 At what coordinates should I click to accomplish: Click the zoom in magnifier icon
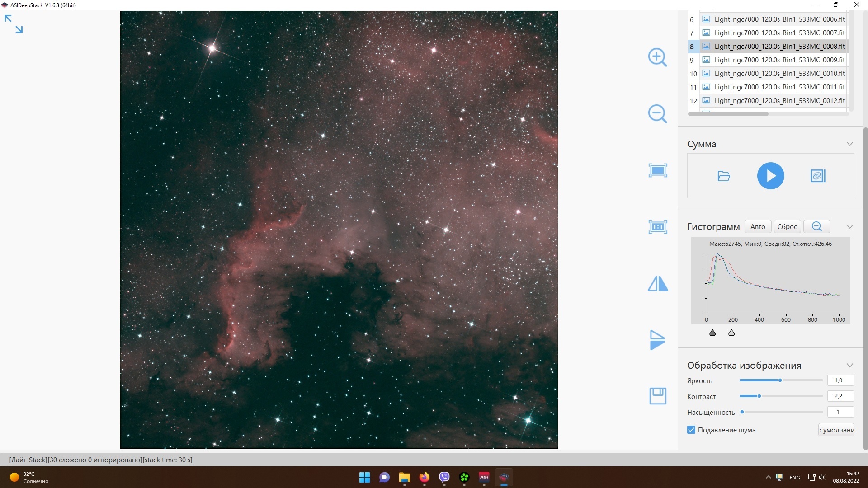click(x=657, y=57)
